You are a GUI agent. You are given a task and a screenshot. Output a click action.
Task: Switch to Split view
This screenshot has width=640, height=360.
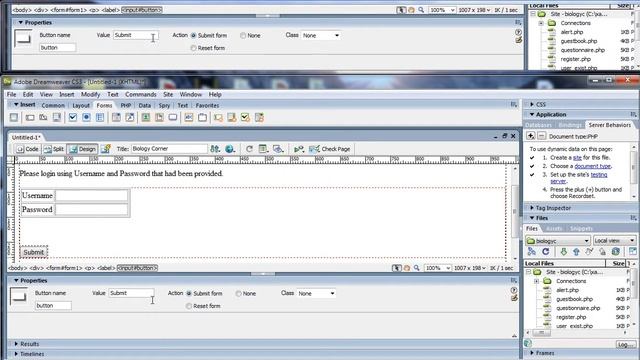(x=53, y=149)
